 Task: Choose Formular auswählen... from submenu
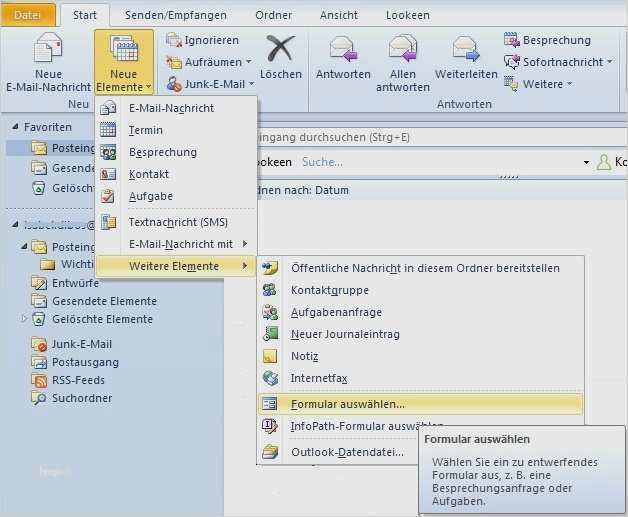(347, 404)
